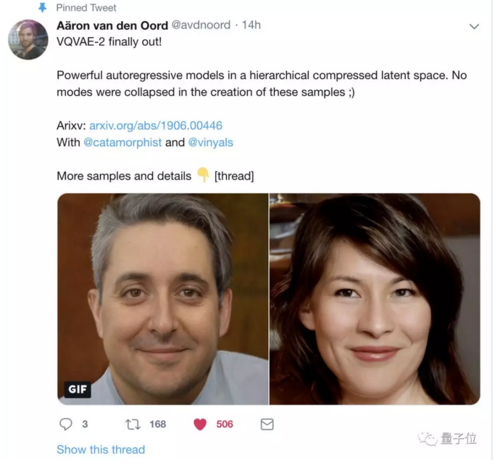
Task: Click the 14h timestamp
Action: pyautogui.click(x=251, y=25)
